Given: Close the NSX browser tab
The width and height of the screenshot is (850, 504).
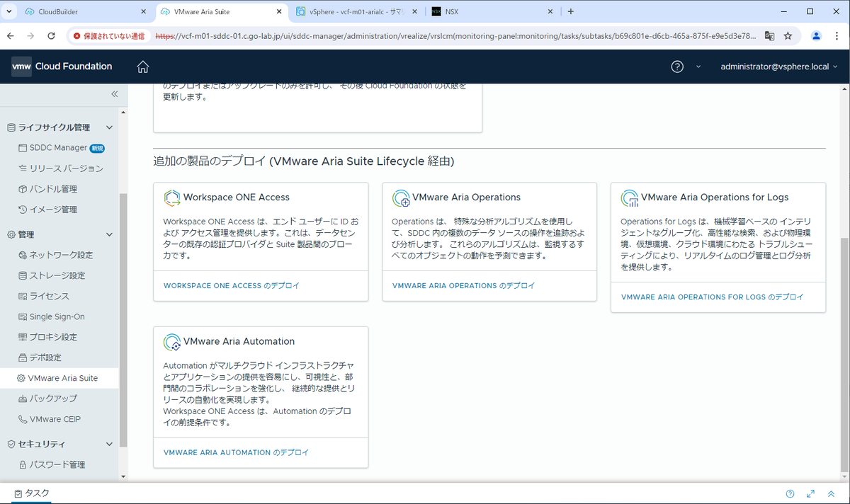Looking at the screenshot, I should click(550, 12).
